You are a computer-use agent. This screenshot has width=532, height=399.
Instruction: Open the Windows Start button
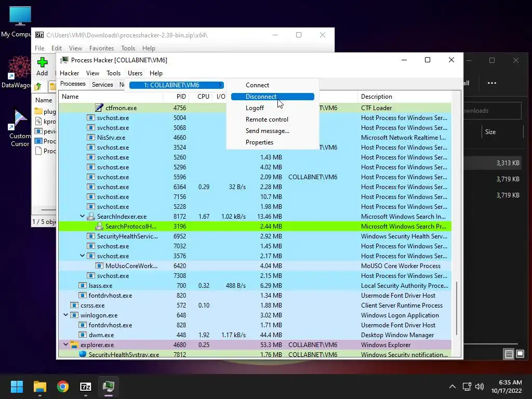(17, 387)
